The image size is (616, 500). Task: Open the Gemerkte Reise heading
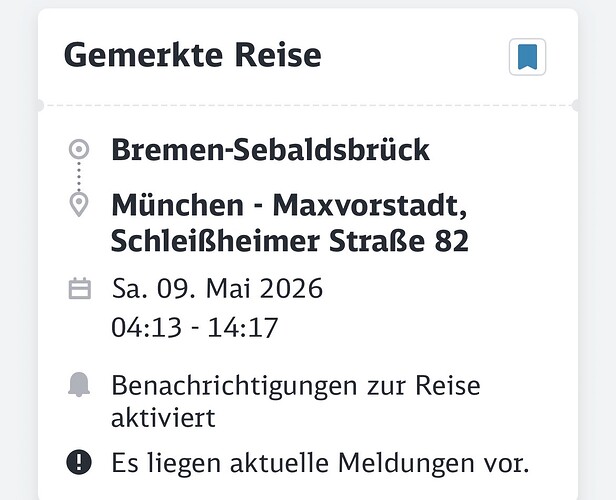pyautogui.click(x=193, y=55)
